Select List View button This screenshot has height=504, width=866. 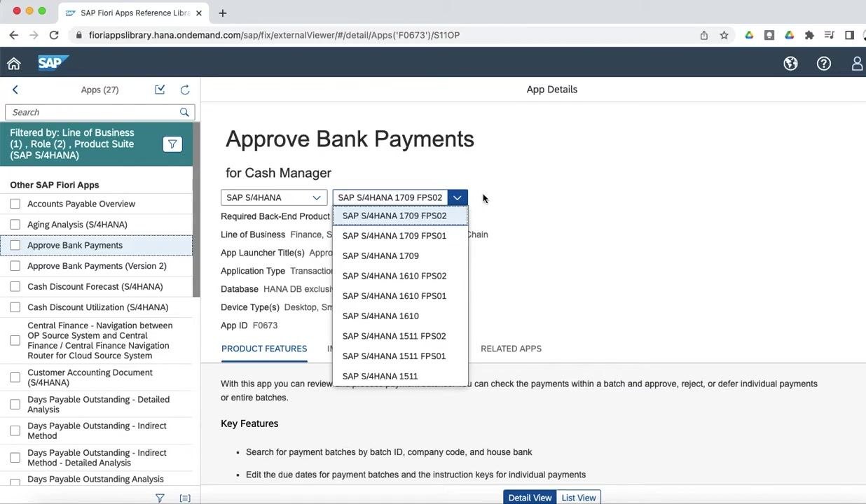coord(579,498)
